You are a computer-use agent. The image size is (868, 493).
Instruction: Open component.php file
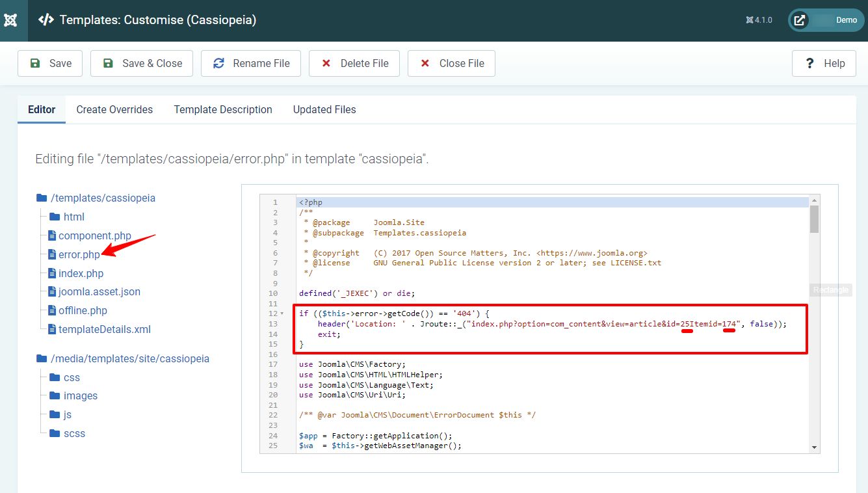click(x=95, y=235)
